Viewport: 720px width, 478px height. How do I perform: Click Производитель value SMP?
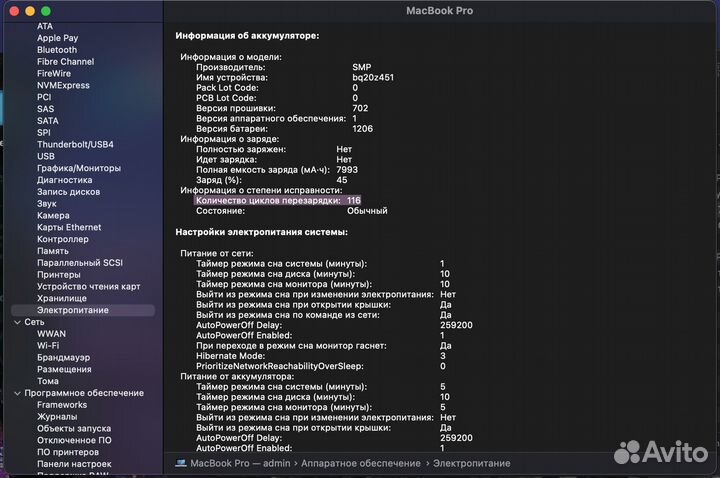pyautogui.click(x=361, y=67)
